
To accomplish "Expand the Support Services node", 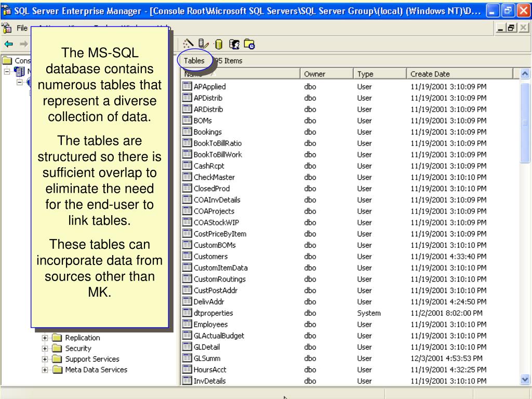I will click(45, 360).
